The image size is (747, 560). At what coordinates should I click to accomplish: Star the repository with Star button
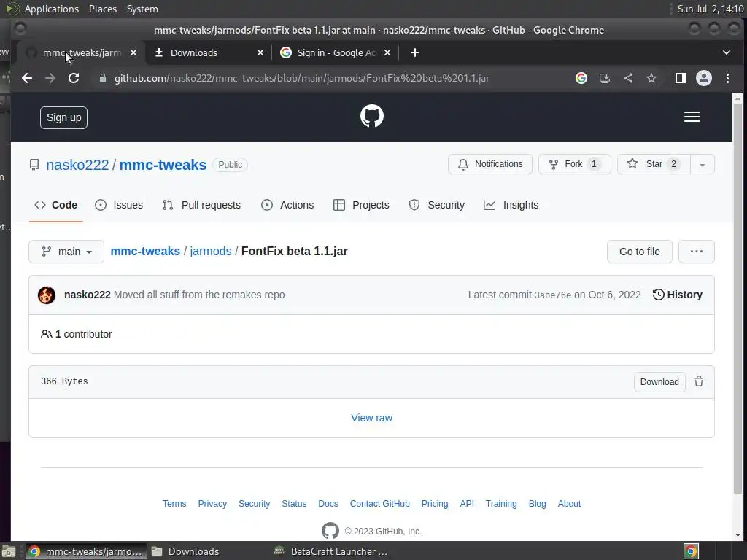point(654,164)
